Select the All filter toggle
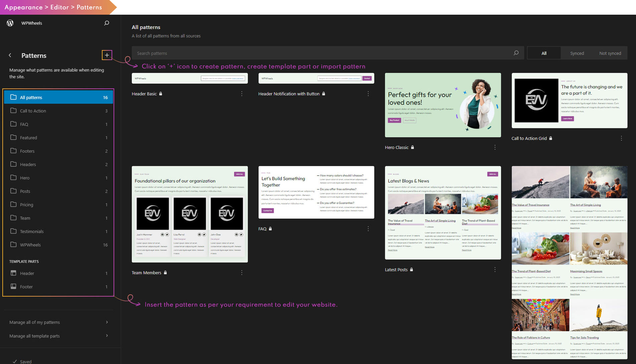 click(544, 53)
